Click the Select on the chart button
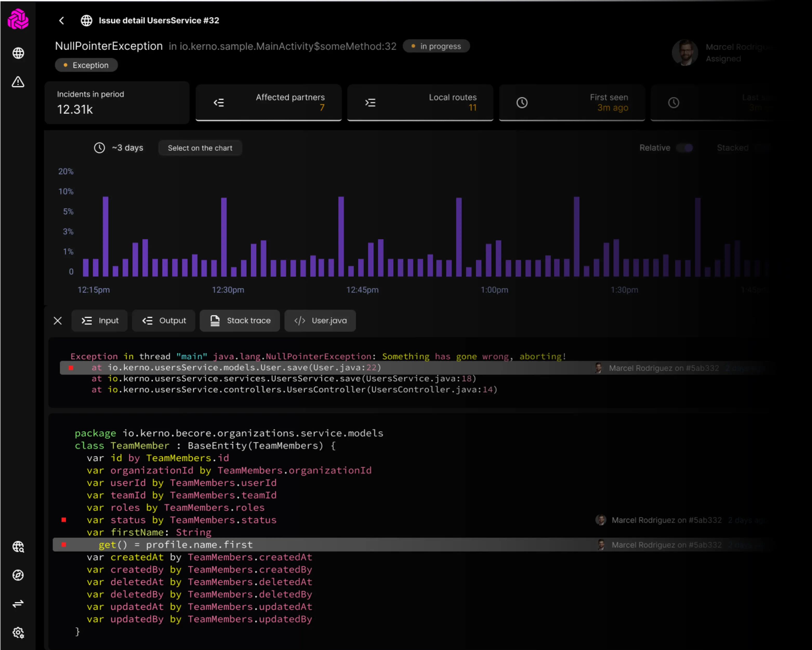 [x=200, y=148]
